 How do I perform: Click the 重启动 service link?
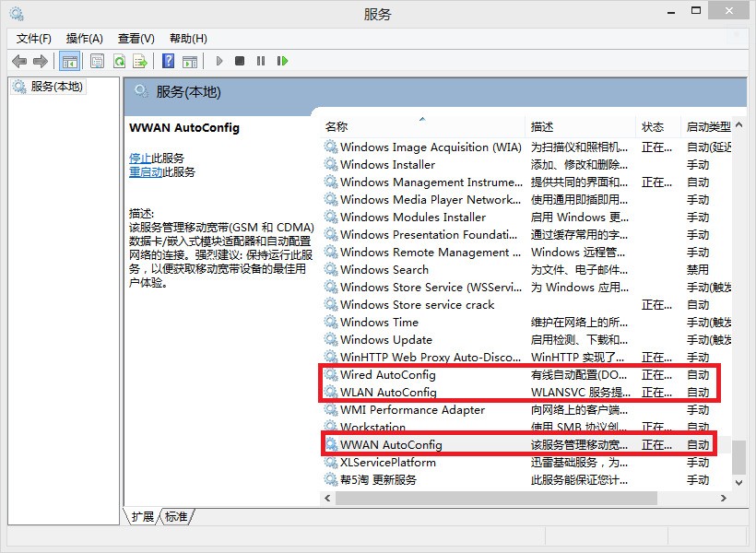click(x=146, y=172)
